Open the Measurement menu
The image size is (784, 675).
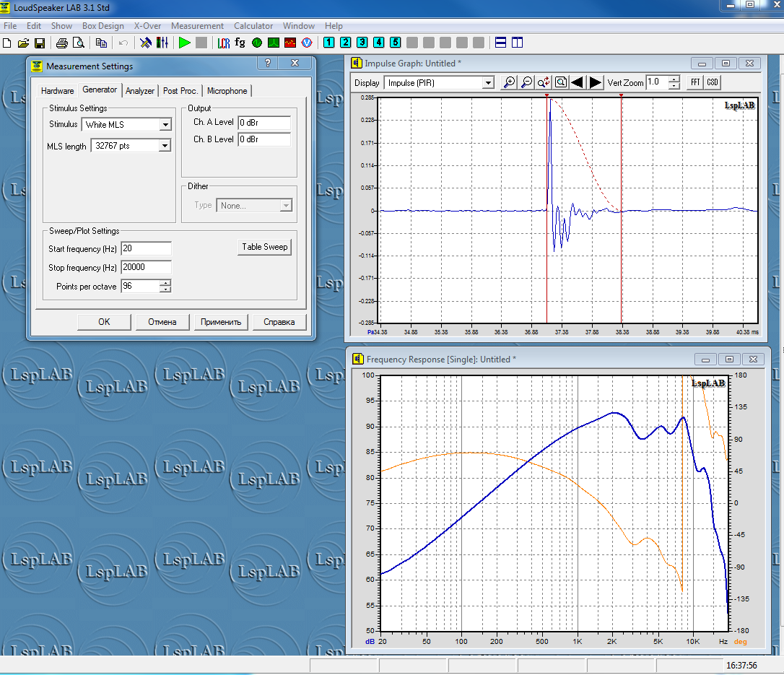pyautogui.click(x=198, y=25)
